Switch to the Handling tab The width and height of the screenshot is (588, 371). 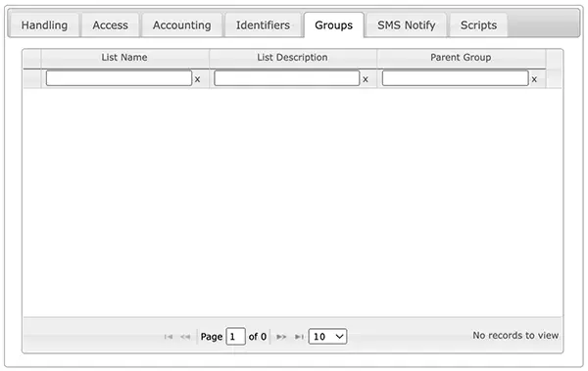point(44,25)
